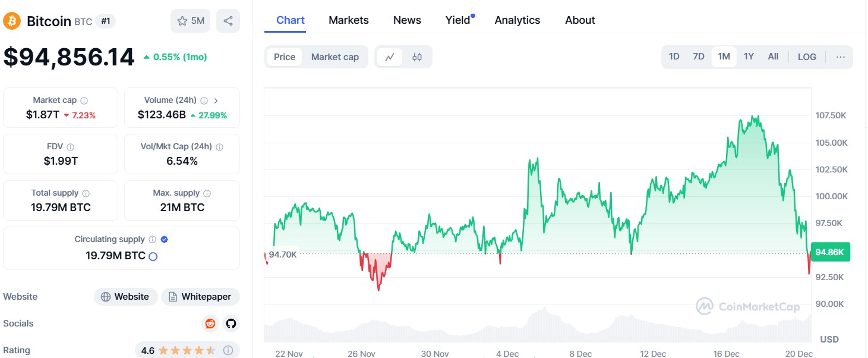Open the Analytics tab
868x358 pixels.
(x=517, y=20)
